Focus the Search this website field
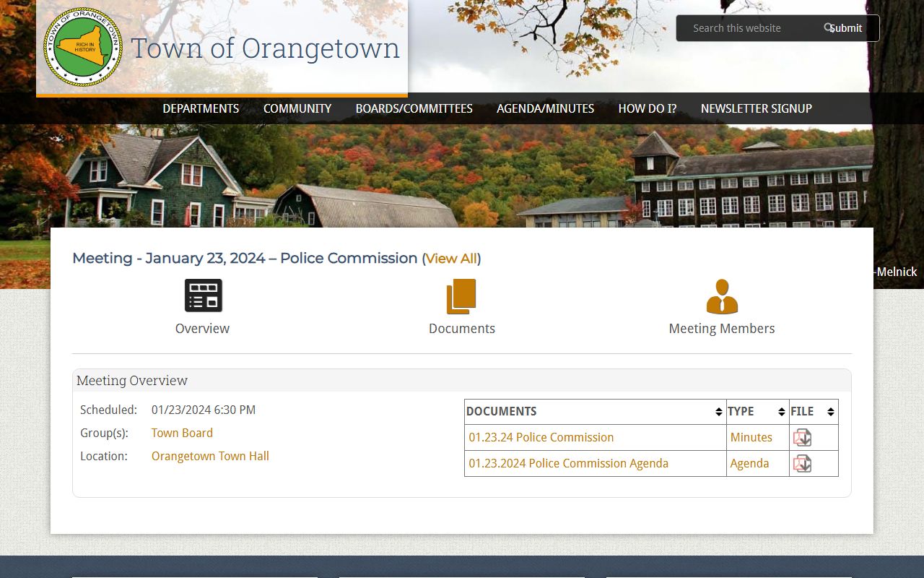Viewport: 924px width, 578px height. [x=751, y=28]
